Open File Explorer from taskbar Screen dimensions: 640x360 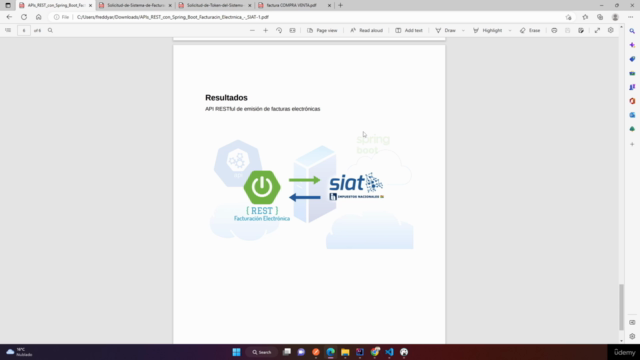click(345, 352)
